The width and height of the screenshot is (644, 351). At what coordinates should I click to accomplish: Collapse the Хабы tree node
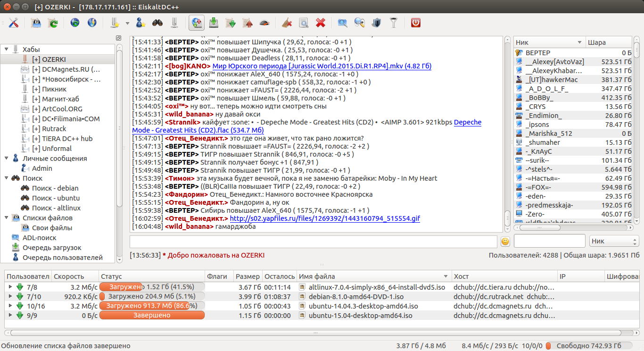pyautogui.click(x=7, y=49)
